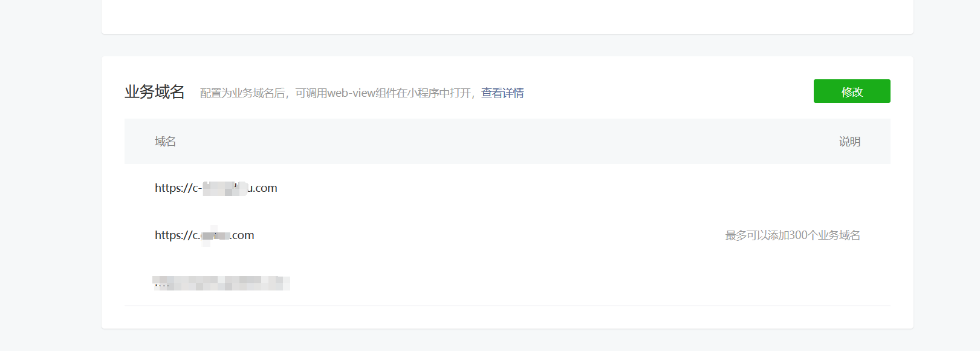Click the https://c- prefix of first domain

pyautogui.click(x=178, y=188)
